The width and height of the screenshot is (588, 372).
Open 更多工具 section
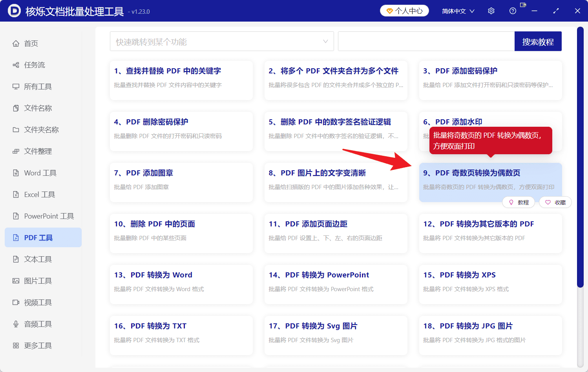point(43,346)
